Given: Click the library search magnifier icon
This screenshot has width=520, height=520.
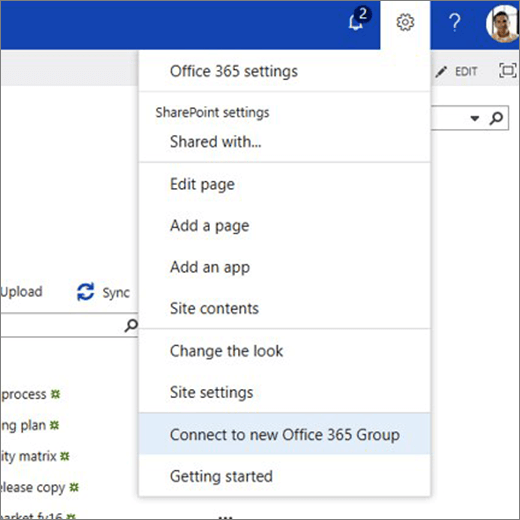Looking at the screenshot, I should [x=131, y=325].
